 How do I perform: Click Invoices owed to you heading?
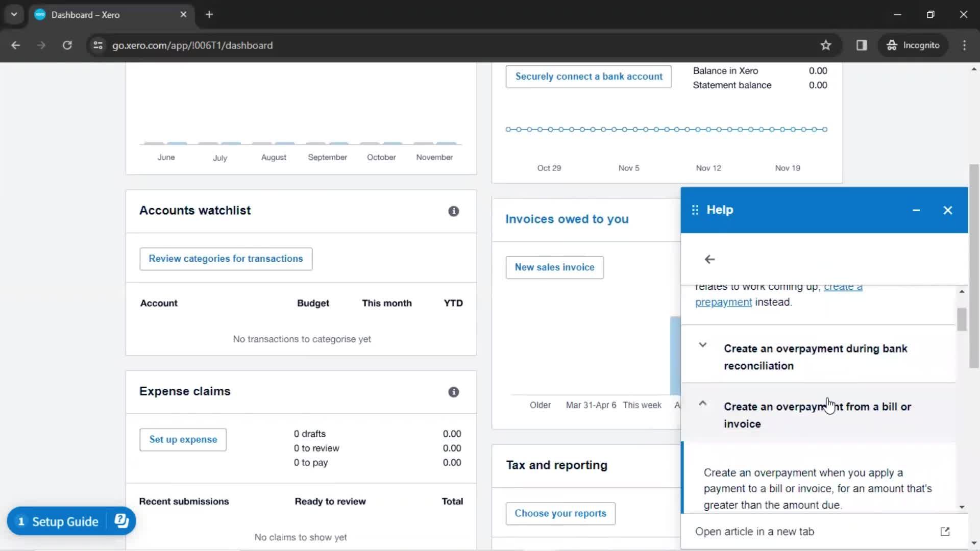tap(567, 219)
